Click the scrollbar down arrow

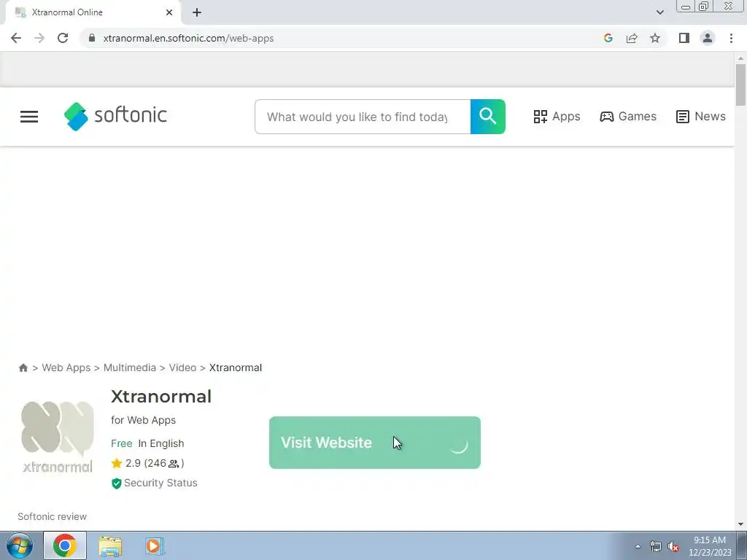740,524
